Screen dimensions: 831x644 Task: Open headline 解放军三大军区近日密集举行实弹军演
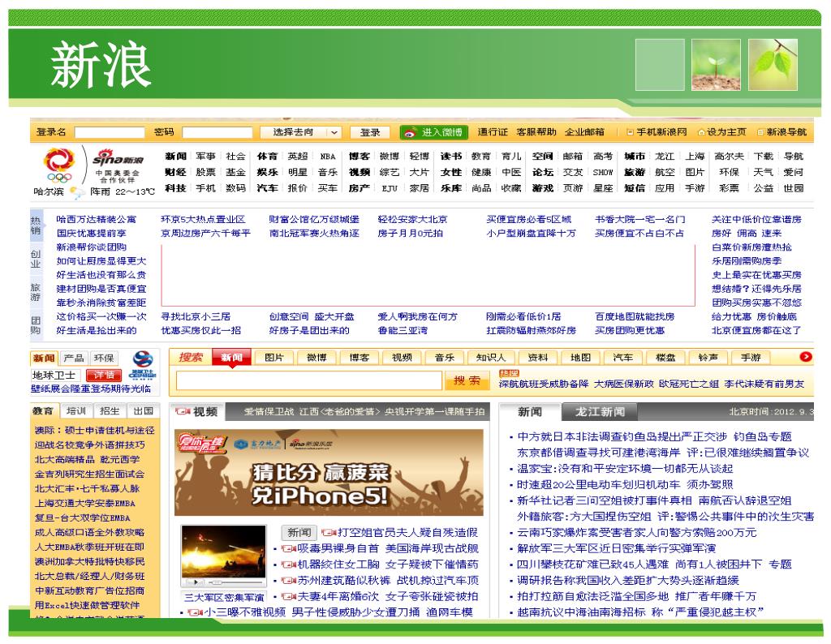[x=617, y=548]
